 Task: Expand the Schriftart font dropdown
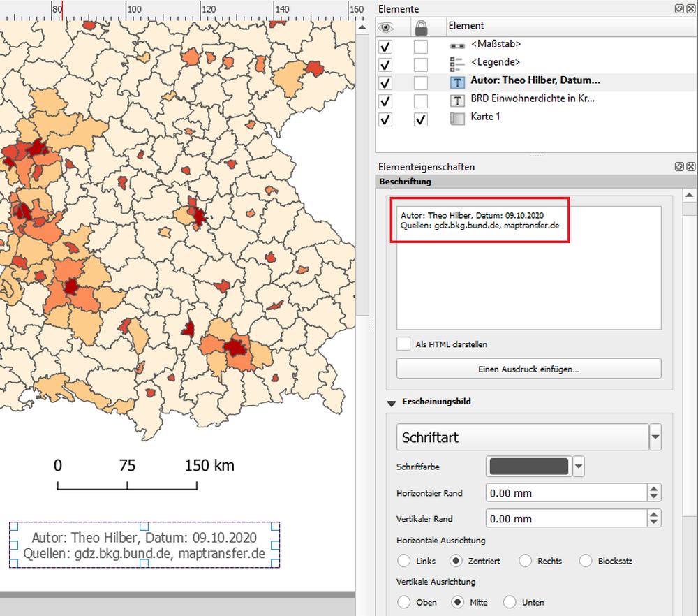(x=654, y=437)
